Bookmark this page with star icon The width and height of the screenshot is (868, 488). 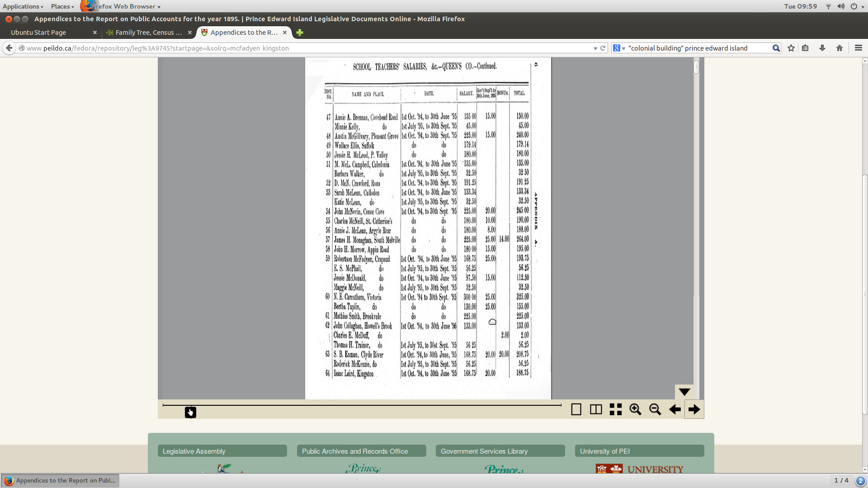click(x=791, y=48)
